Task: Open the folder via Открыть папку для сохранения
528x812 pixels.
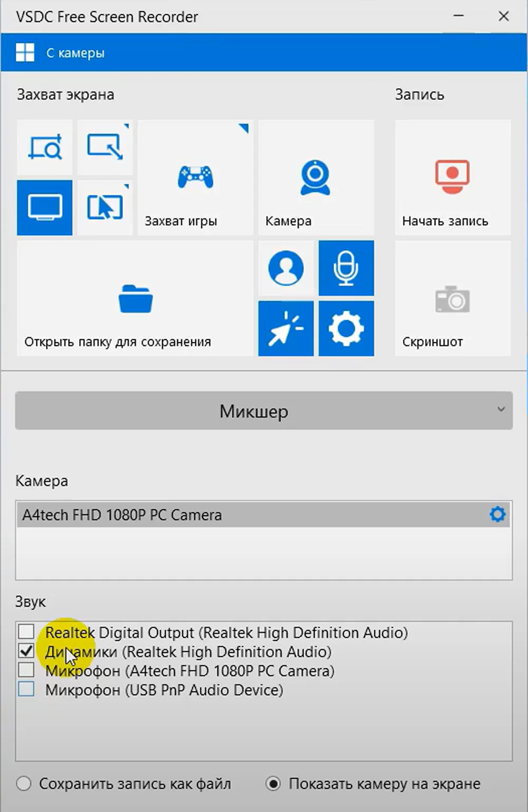Action: coord(135,298)
